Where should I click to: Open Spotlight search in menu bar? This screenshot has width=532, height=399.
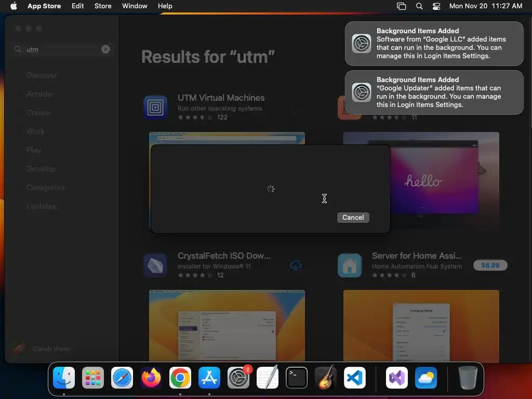point(419,6)
